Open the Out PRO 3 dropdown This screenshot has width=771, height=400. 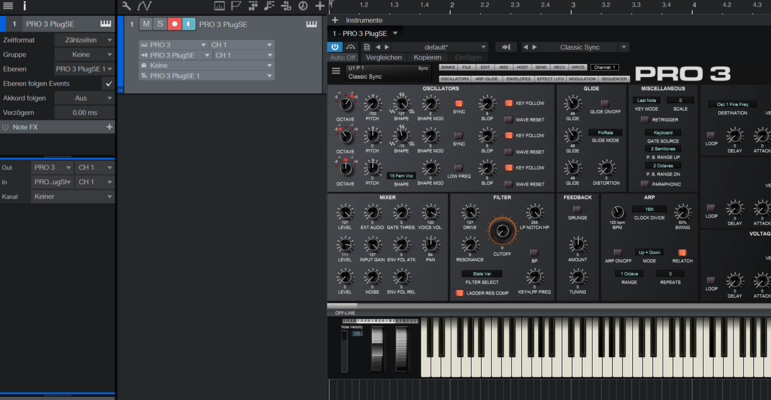point(53,167)
